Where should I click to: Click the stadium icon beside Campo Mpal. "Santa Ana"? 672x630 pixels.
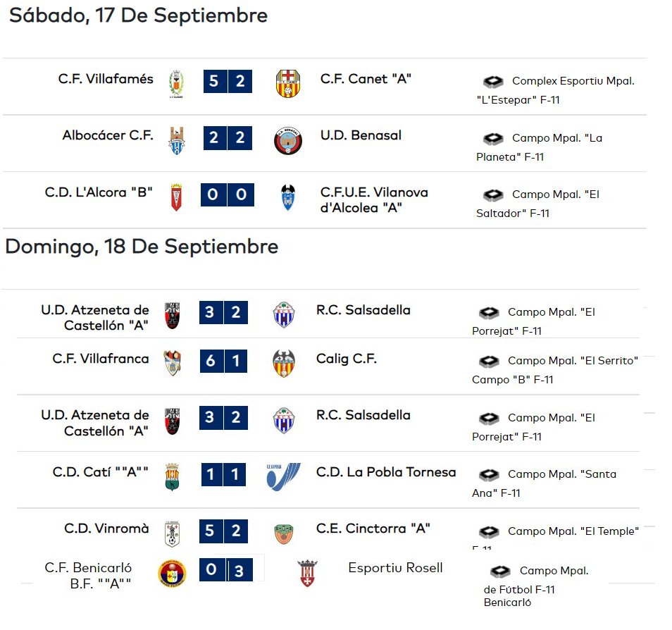tap(489, 474)
